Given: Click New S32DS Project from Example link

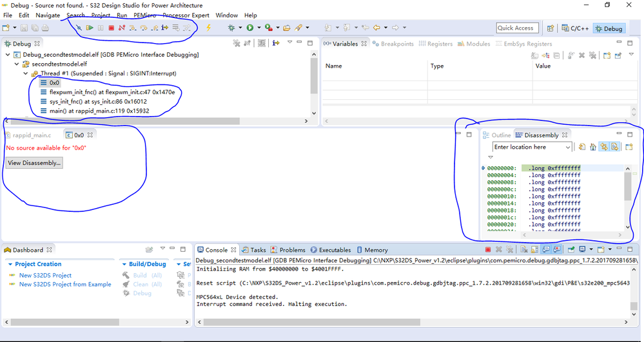Looking at the screenshot, I should [x=65, y=285].
